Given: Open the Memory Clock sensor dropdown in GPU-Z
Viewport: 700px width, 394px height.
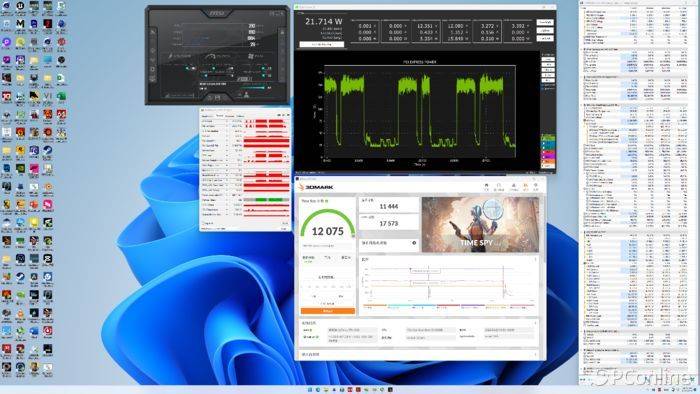Looking at the screenshot, I should [x=227, y=126].
